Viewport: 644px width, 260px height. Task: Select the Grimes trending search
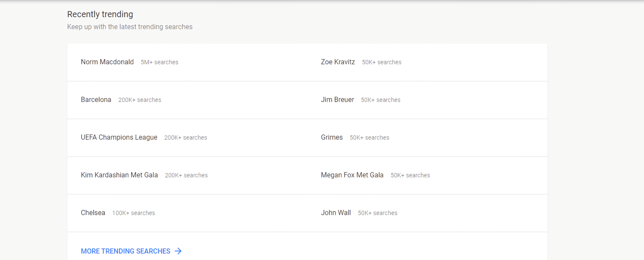tap(332, 137)
